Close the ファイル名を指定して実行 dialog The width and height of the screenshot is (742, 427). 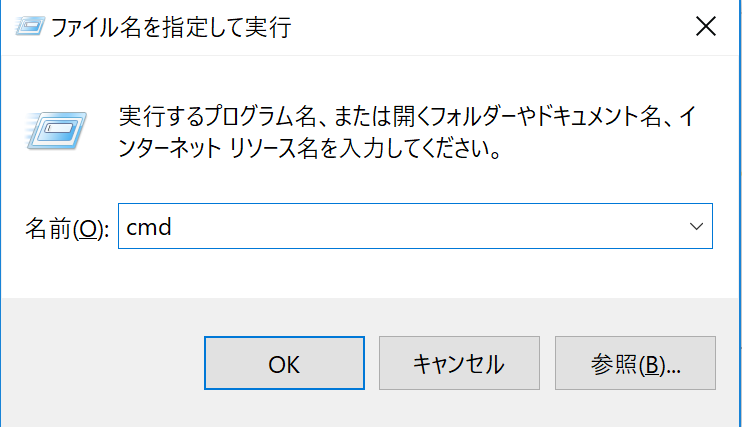705,27
